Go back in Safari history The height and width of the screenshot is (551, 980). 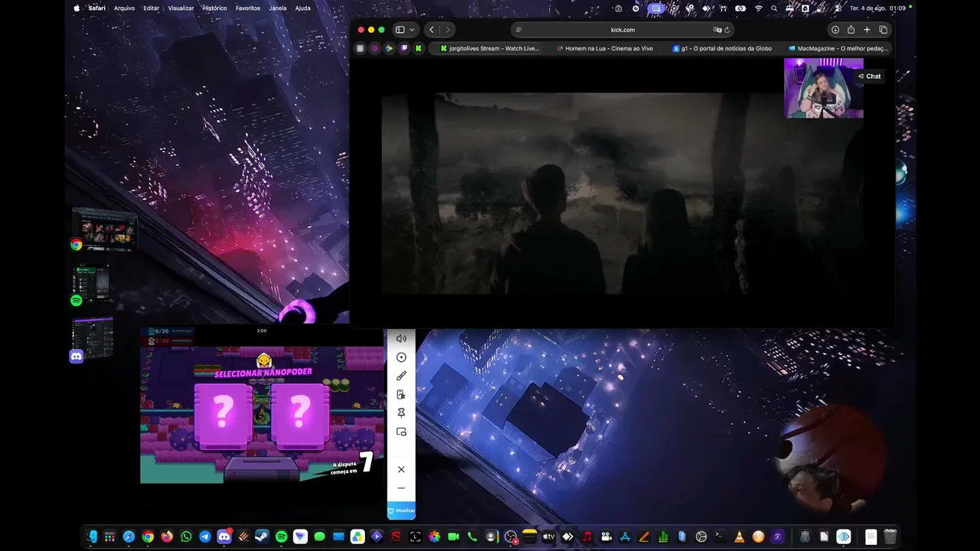coord(432,30)
